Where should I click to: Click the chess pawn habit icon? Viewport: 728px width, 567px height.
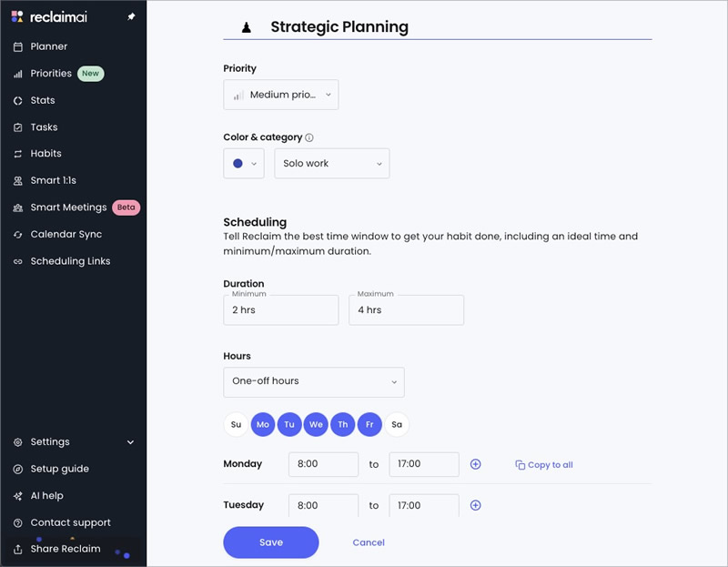pos(247,27)
